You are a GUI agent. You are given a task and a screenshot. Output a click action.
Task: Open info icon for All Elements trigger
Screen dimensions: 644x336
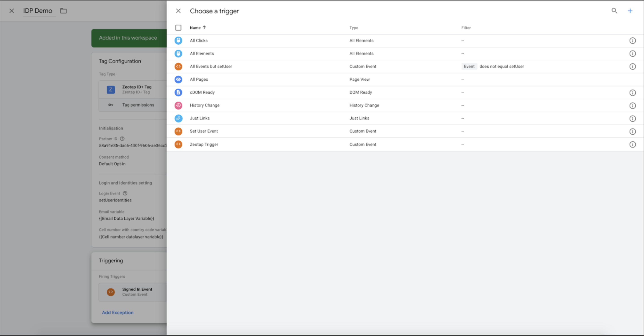click(x=633, y=54)
